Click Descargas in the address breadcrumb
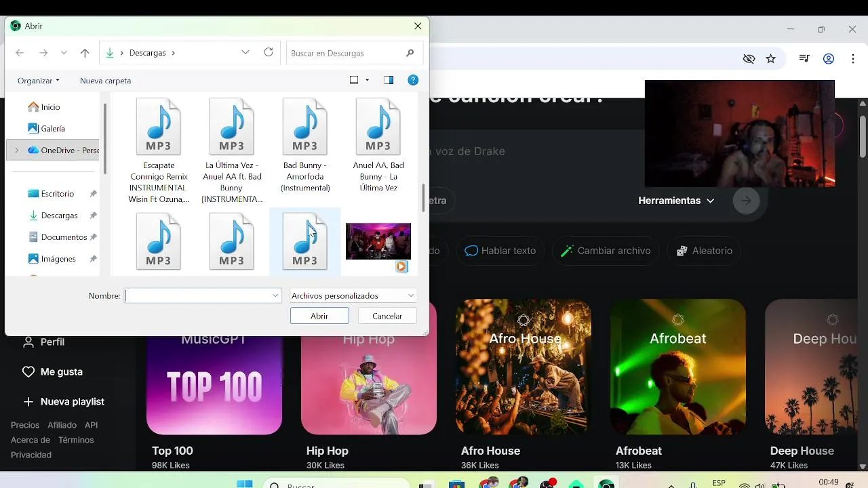 coord(147,53)
